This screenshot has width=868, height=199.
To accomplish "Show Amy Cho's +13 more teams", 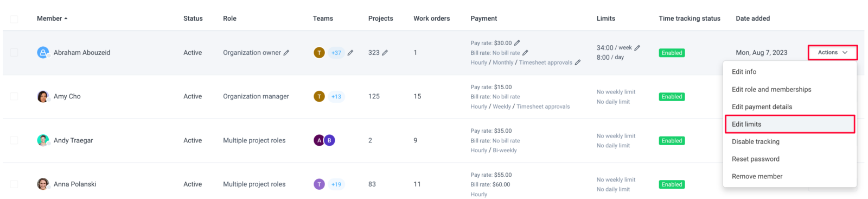I will 336,97.
